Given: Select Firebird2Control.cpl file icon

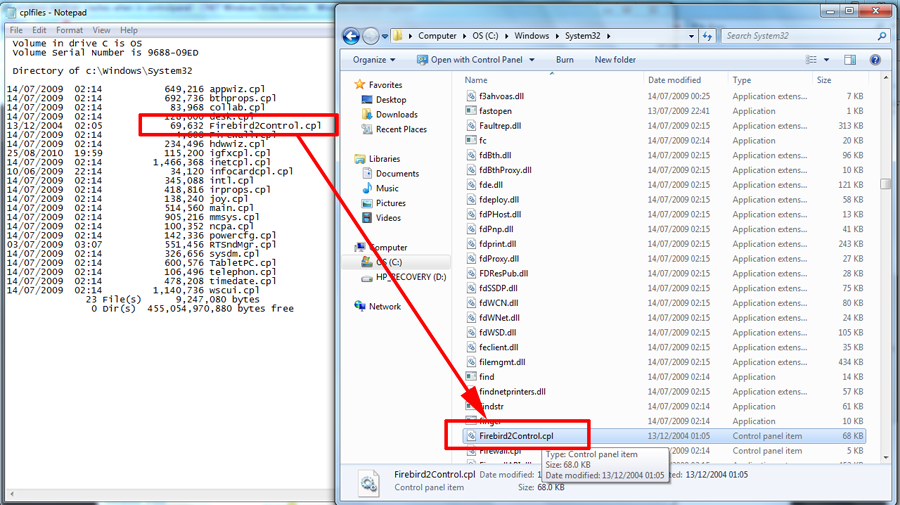Looking at the screenshot, I should 471,436.
